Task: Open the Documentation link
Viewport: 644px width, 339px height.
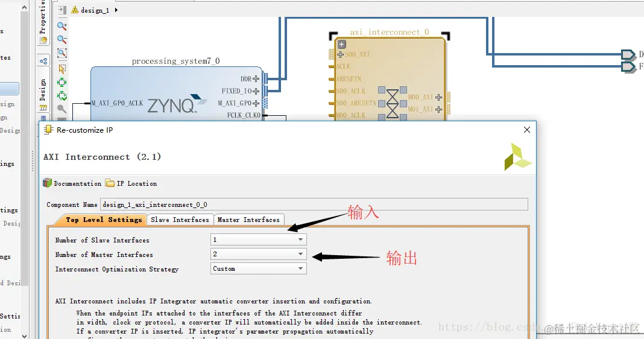Action: (x=78, y=184)
